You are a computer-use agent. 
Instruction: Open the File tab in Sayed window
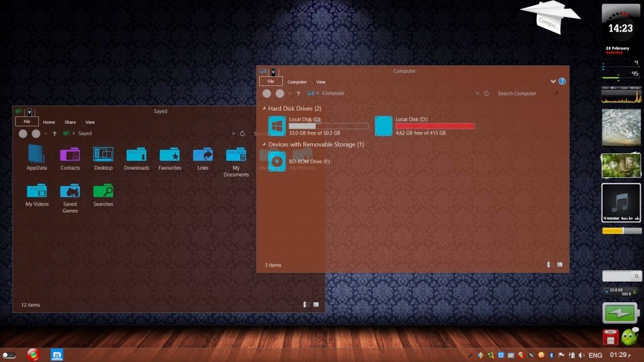click(26, 121)
